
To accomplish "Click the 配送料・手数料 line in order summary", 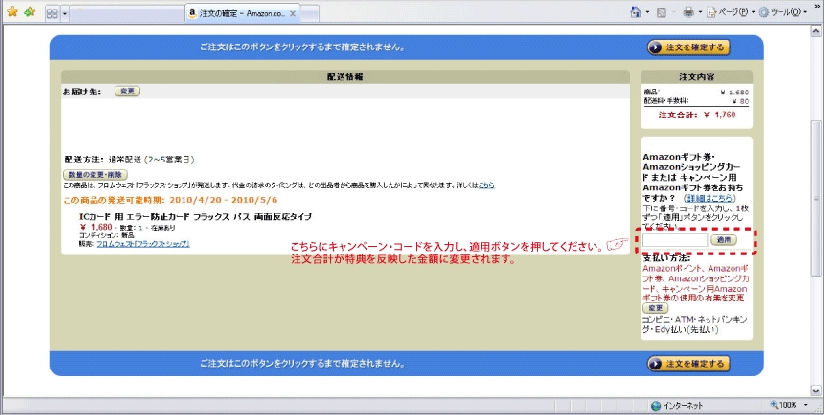I will pos(697,102).
